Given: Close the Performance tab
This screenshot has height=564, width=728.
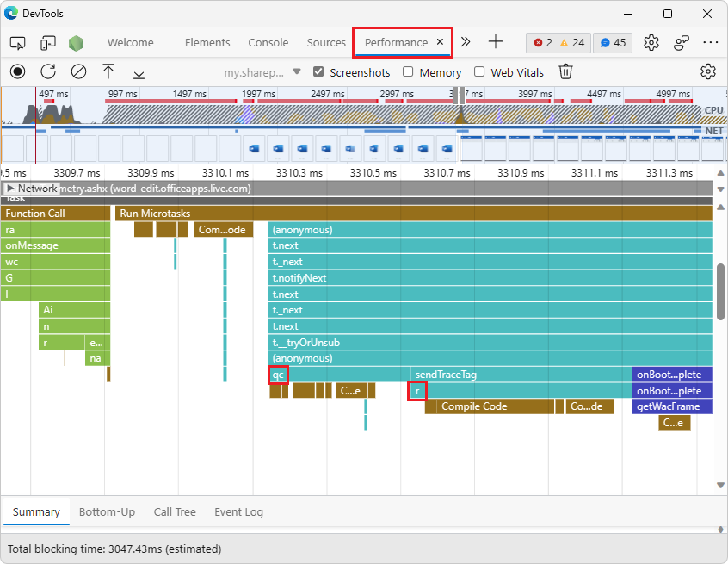Looking at the screenshot, I should [440, 42].
